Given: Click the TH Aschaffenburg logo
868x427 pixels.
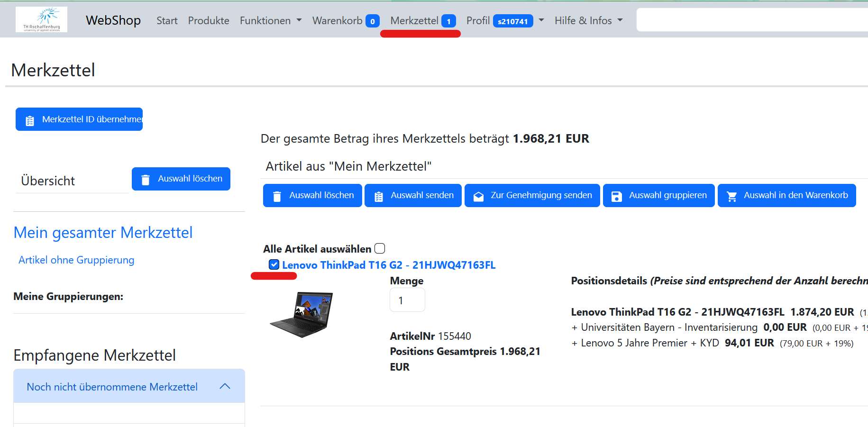Looking at the screenshot, I should coord(41,19).
